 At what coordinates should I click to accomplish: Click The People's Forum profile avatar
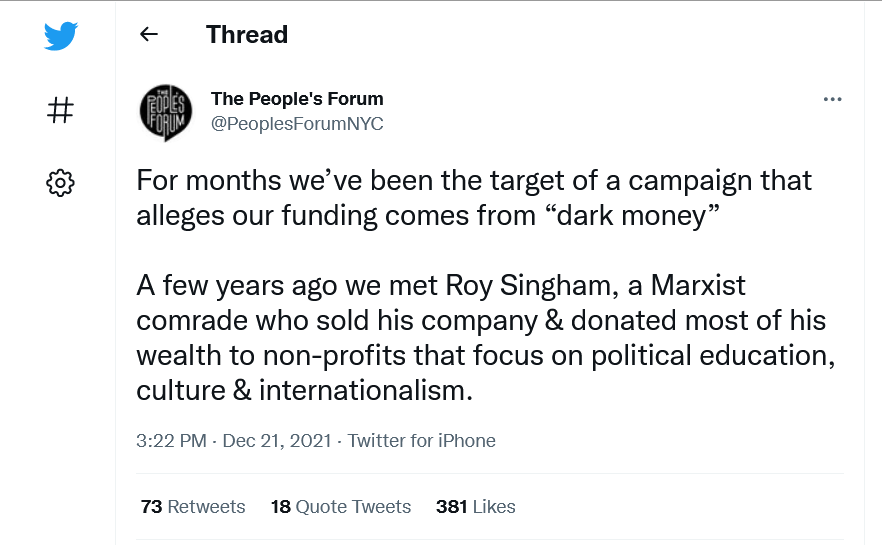(x=166, y=112)
